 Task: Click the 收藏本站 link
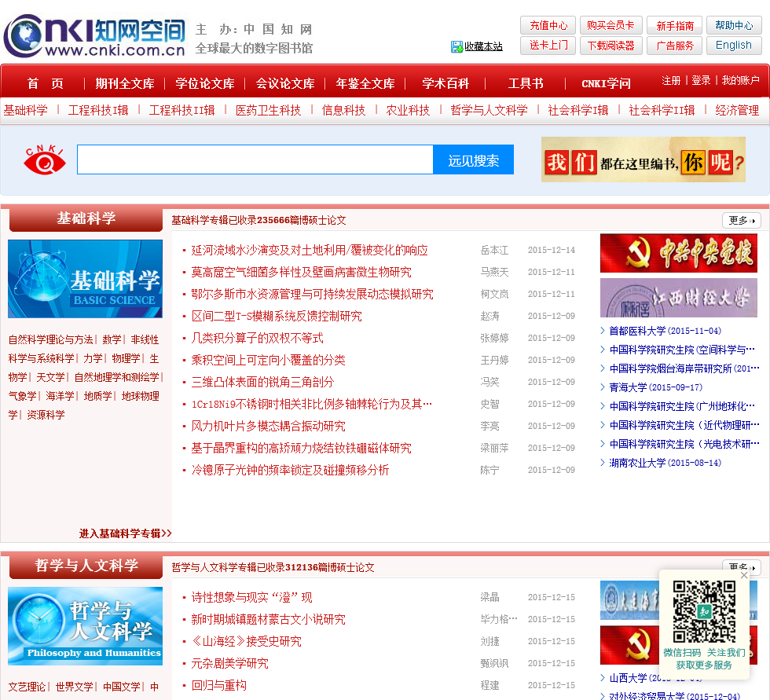click(x=484, y=46)
